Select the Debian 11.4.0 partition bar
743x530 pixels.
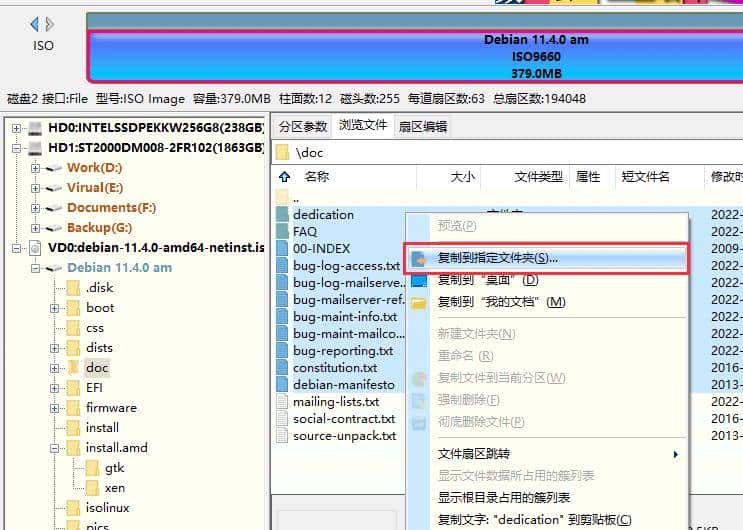pos(415,56)
